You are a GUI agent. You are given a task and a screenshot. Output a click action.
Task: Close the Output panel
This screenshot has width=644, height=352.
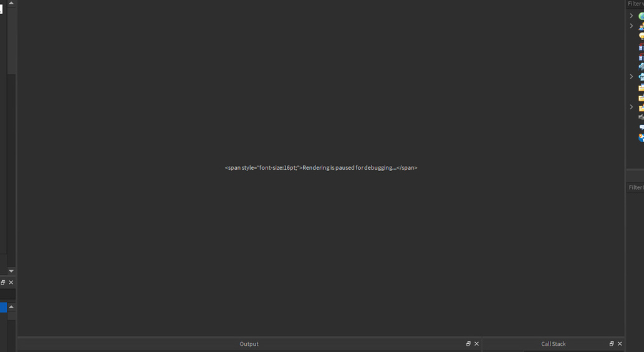(x=476, y=344)
